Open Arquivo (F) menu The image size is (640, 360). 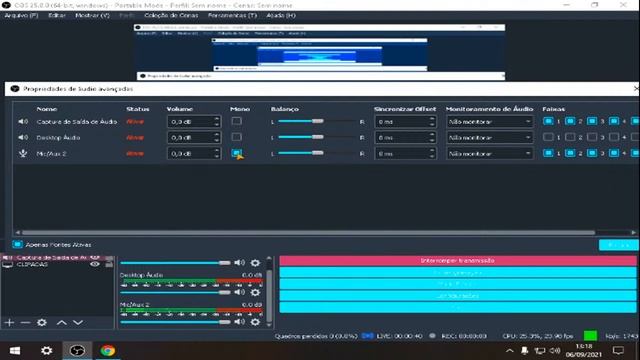[x=21, y=15]
